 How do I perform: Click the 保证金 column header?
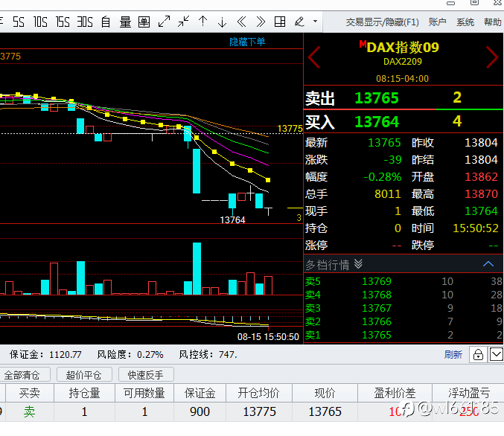200,393
